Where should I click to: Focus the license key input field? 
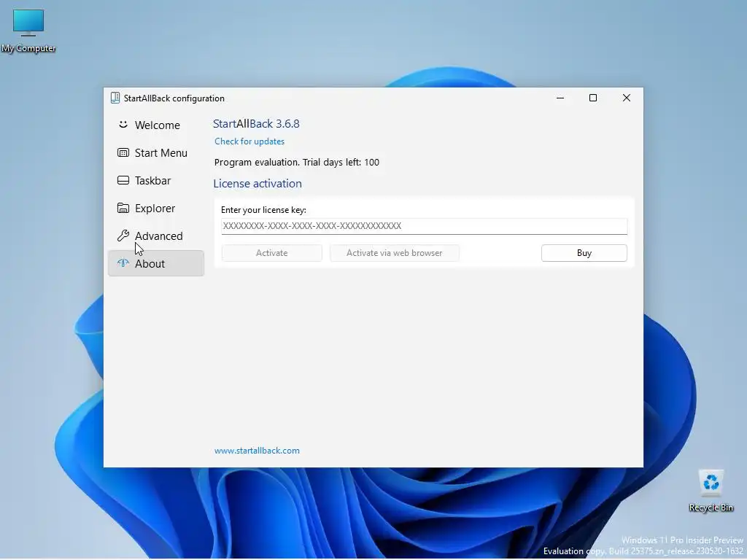pyautogui.click(x=424, y=226)
